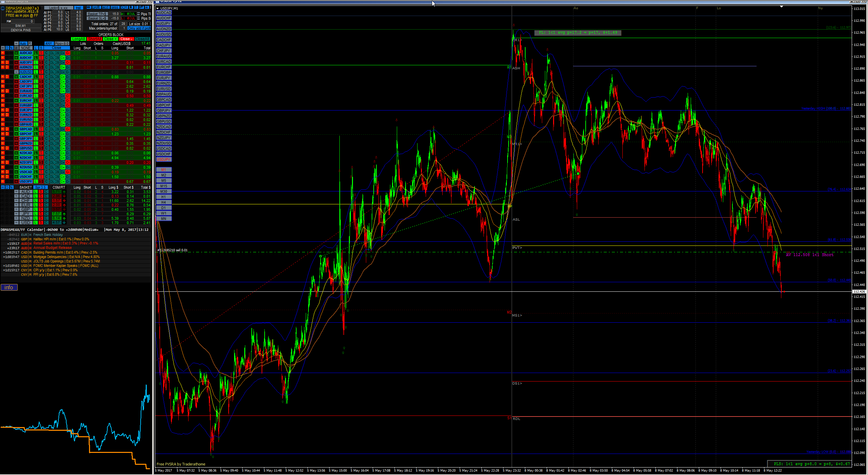Click the white triangle marker at chart top edge
Viewport: 868px width, 475px height.
(781, 6)
